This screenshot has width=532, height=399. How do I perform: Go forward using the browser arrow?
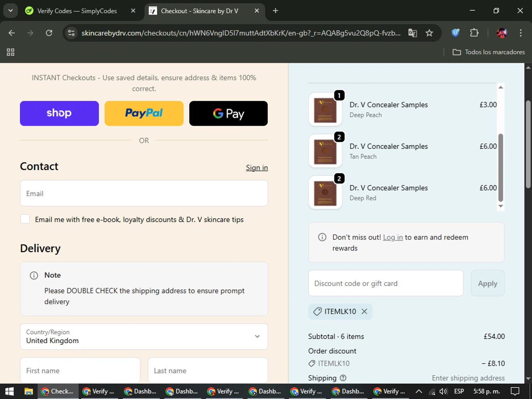(x=30, y=33)
